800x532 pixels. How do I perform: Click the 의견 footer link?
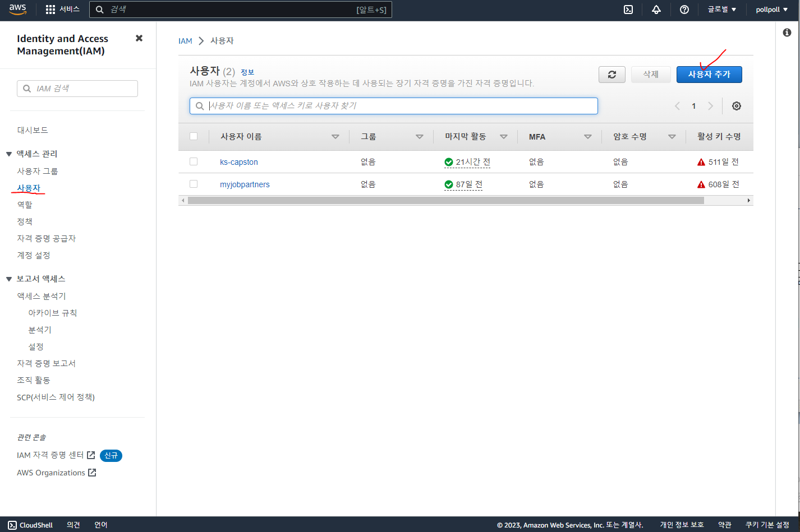pyautogui.click(x=73, y=525)
